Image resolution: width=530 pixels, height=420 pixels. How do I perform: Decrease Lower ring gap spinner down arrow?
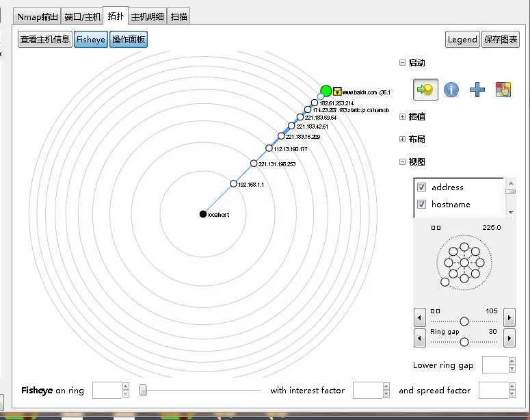(x=512, y=369)
